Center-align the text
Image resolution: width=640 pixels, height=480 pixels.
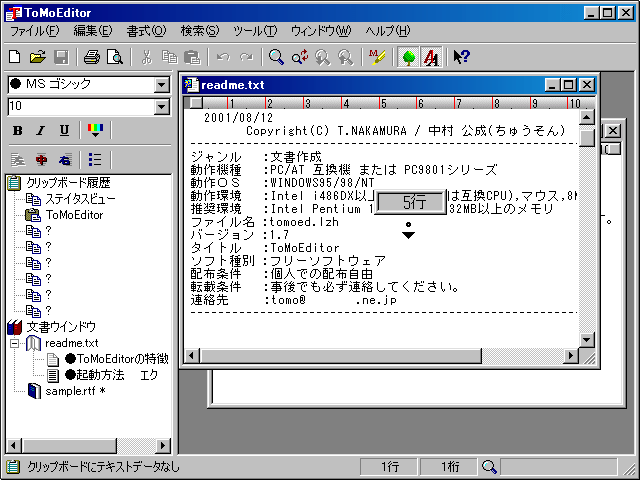[41, 160]
